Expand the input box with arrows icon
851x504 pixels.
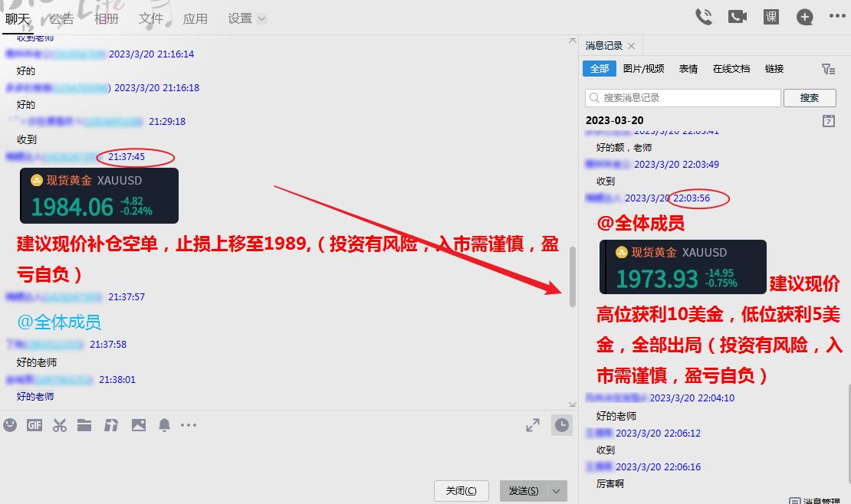pyautogui.click(x=532, y=425)
